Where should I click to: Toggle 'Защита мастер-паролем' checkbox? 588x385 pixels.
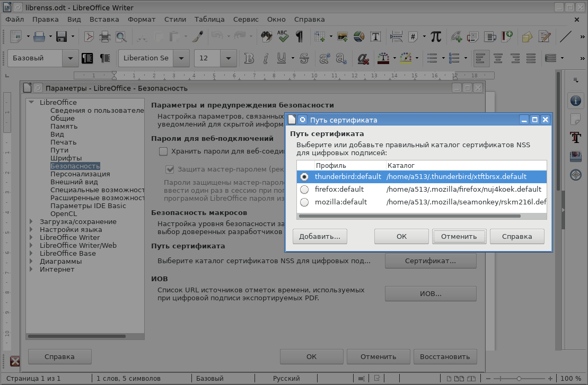[x=170, y=169]
